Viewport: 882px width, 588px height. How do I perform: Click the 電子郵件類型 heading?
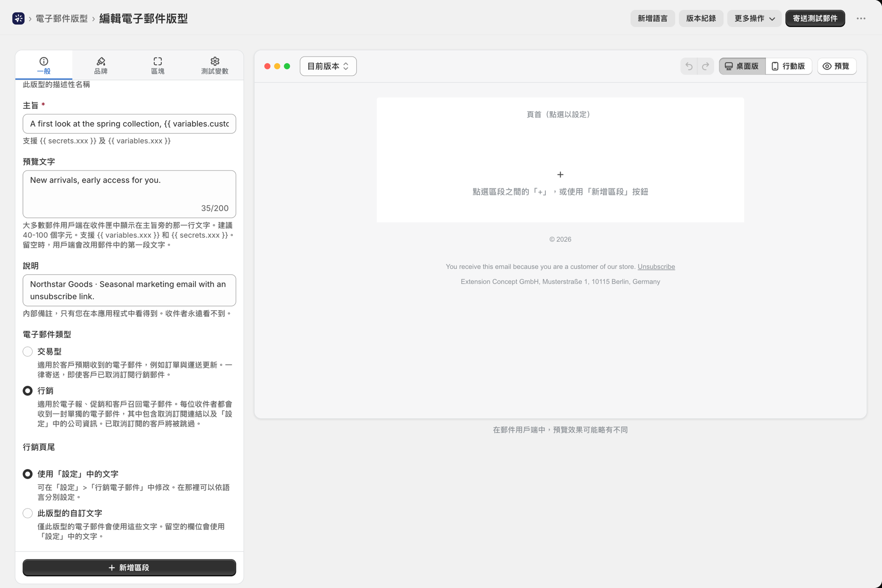coord(47,334)
